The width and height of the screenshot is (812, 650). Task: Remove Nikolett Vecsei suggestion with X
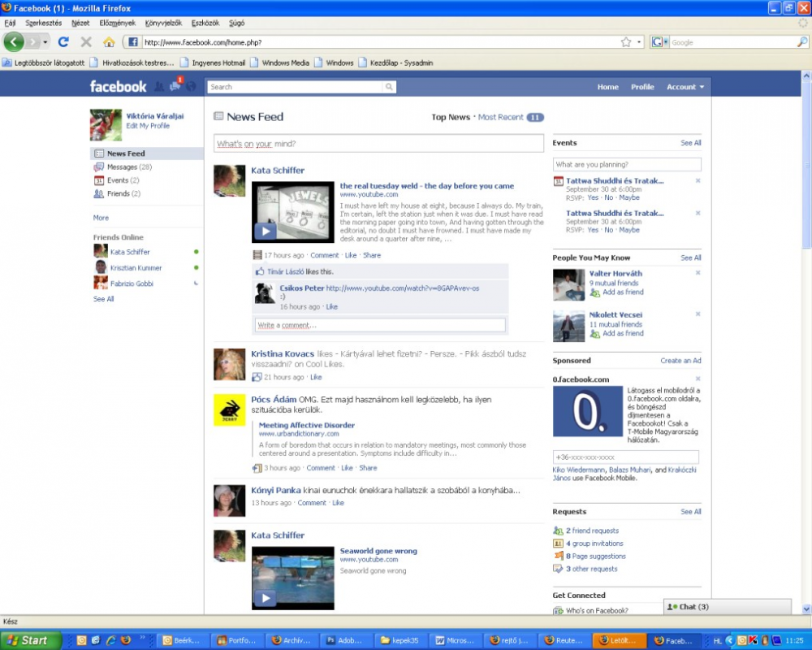698,314
